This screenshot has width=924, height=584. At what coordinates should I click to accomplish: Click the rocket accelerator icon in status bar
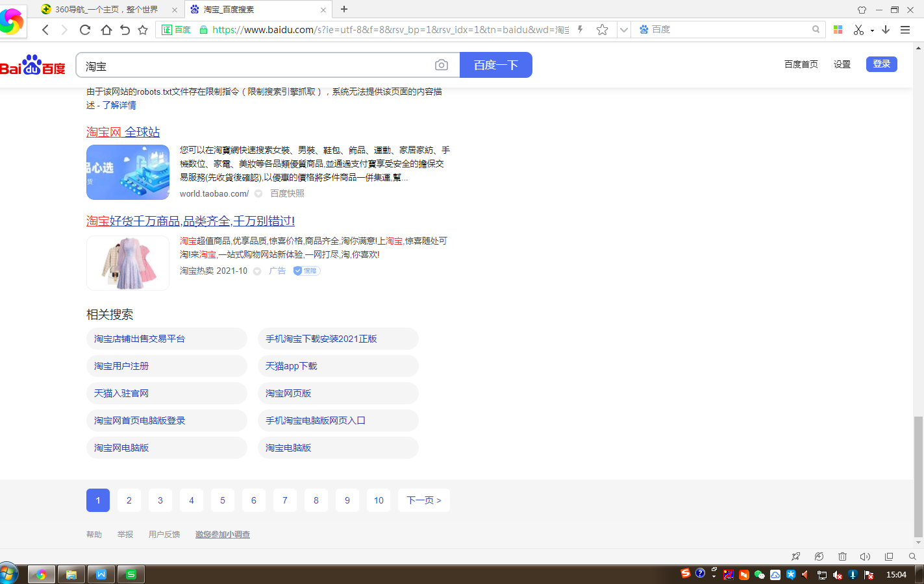click(x=796, y=557)
